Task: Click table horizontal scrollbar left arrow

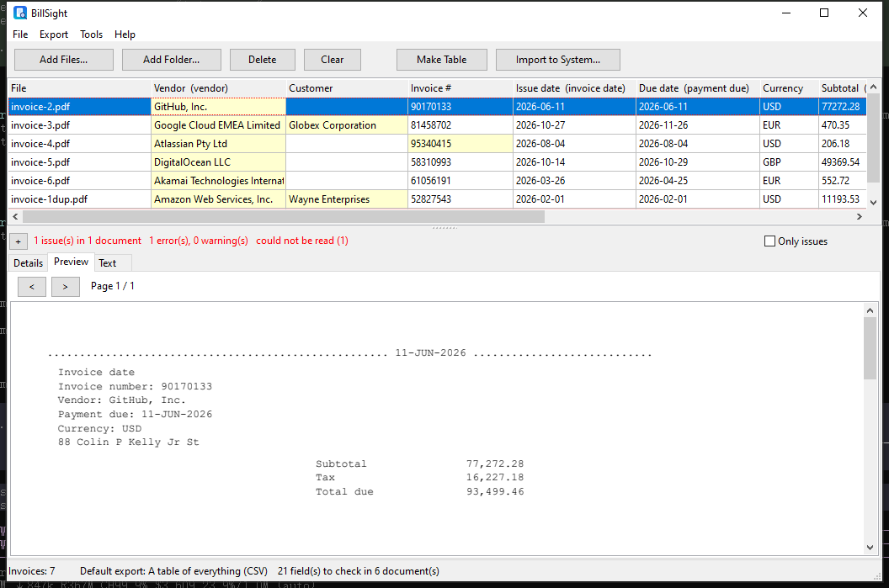Action: pos(15,216)
